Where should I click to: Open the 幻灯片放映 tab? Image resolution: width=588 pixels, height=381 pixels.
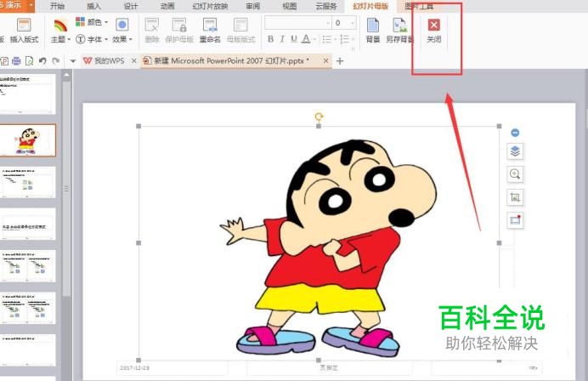tap(210, 6)
